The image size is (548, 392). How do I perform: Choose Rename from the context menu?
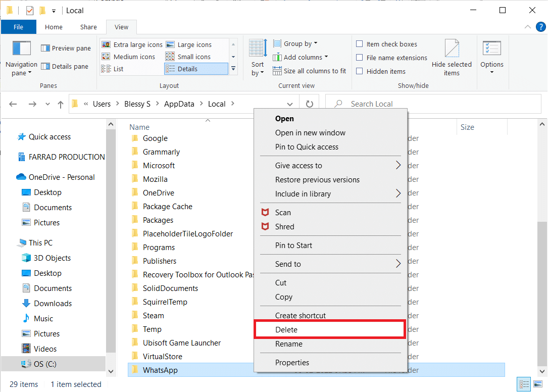(330, 344)
